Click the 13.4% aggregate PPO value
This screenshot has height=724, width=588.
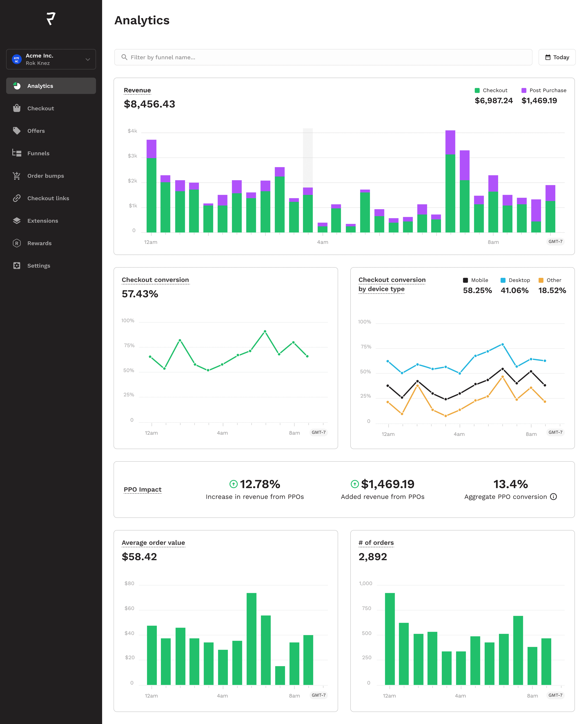coord(510,484)
